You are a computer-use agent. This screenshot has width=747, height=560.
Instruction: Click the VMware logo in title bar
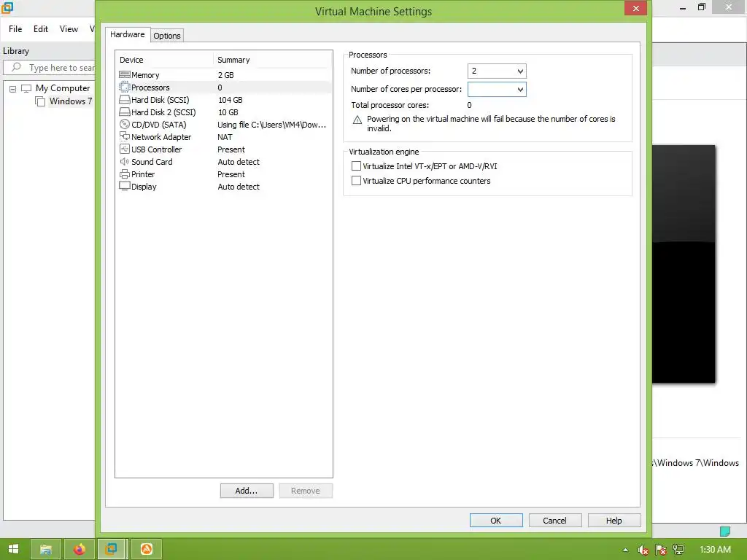click(7, 7)
